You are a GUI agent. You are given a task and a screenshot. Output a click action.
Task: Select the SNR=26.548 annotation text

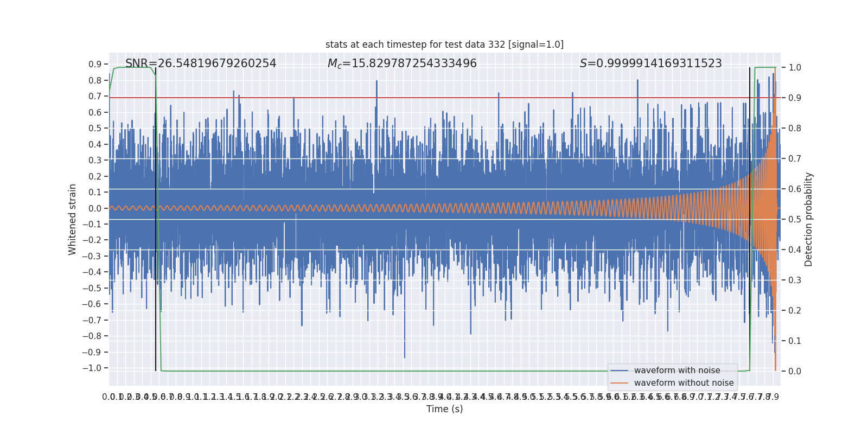tap(201, 63)
